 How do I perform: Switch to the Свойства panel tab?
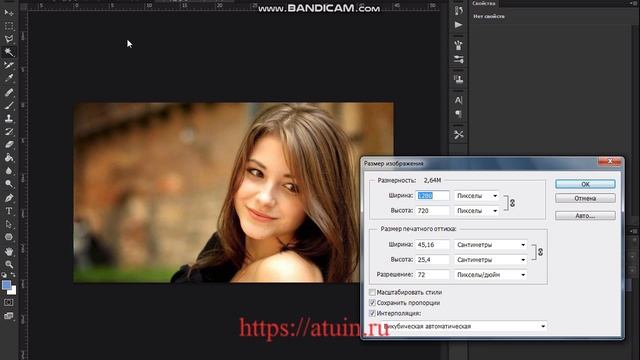tap(484, 3)
